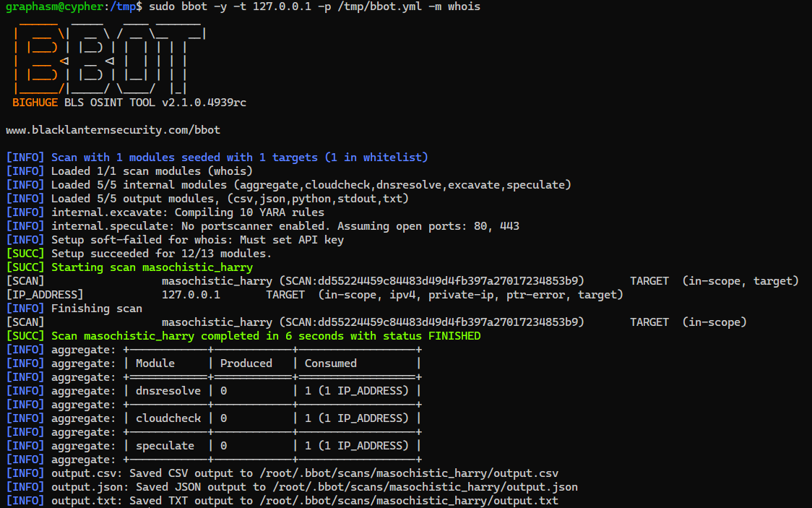Screen dimensions: 812x508
Task: Click the output.txt saved path
Action: coord(409,501)
